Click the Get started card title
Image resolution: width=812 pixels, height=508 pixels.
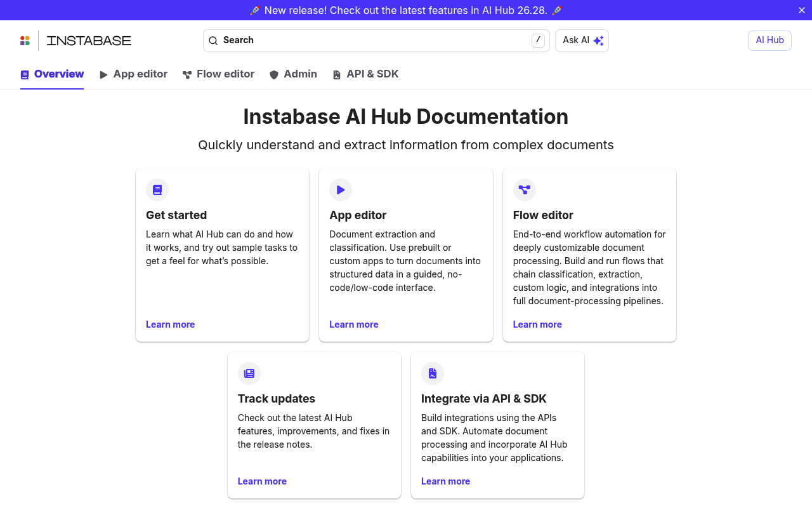pyautogui.click(x=176, y=215)
